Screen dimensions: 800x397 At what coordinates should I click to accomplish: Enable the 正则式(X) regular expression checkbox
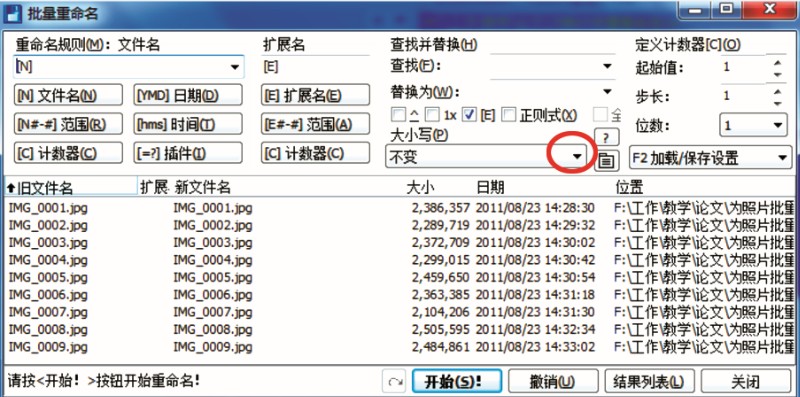point(509,115)
